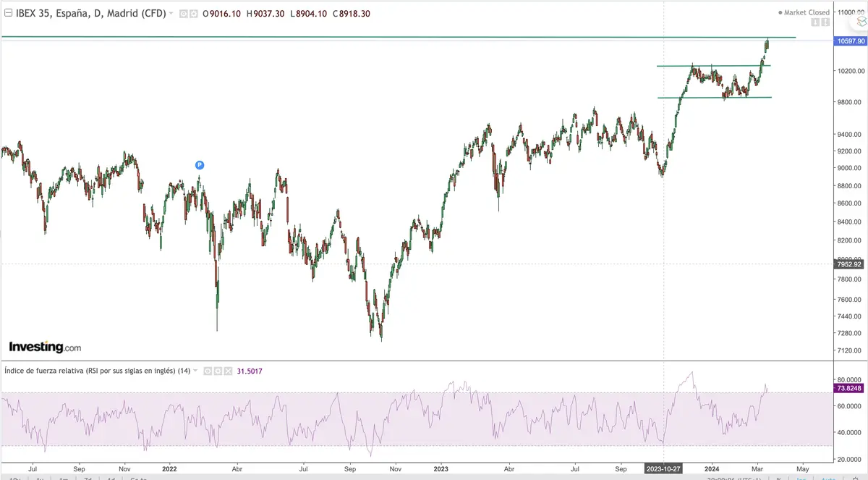This screenshot has width=868, height=480.
Task: Click the right pane arrow under Market Closed
Action: pos(825,23)
